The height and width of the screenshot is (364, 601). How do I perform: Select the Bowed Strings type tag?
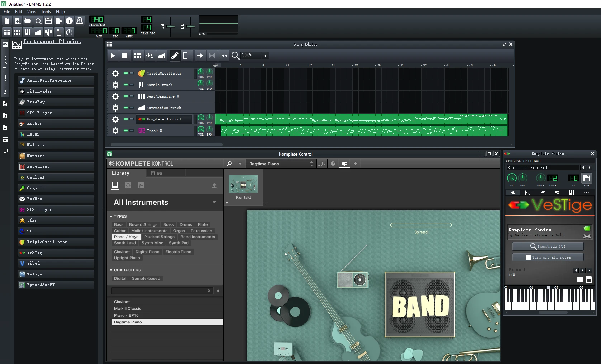pos(143,224)
